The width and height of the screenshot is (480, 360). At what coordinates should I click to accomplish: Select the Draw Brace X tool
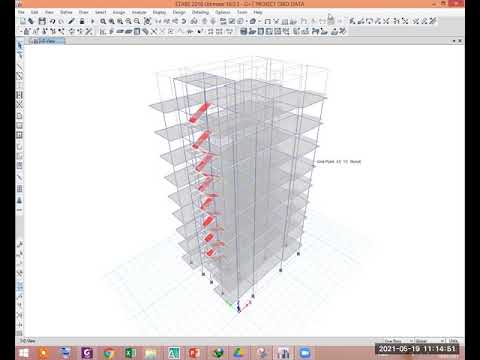(x=20, y=104)
